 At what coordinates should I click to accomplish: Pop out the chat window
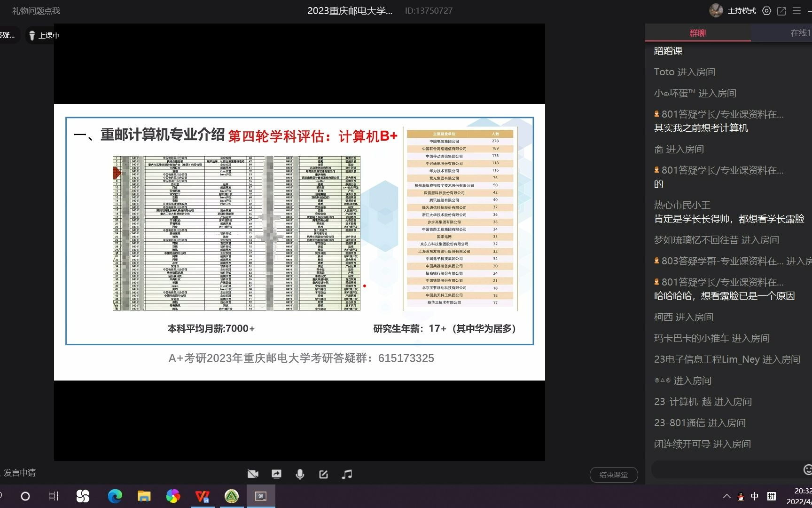point(781,10)
